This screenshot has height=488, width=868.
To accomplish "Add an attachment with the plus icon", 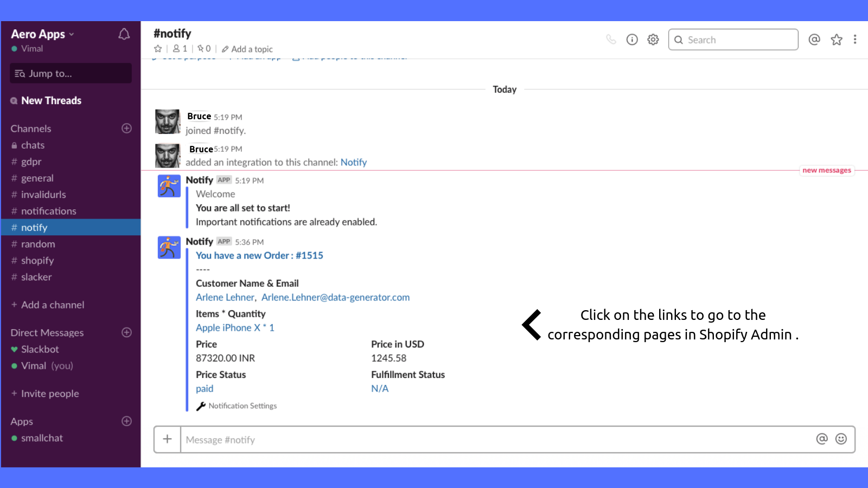I will tap(167, 439).
